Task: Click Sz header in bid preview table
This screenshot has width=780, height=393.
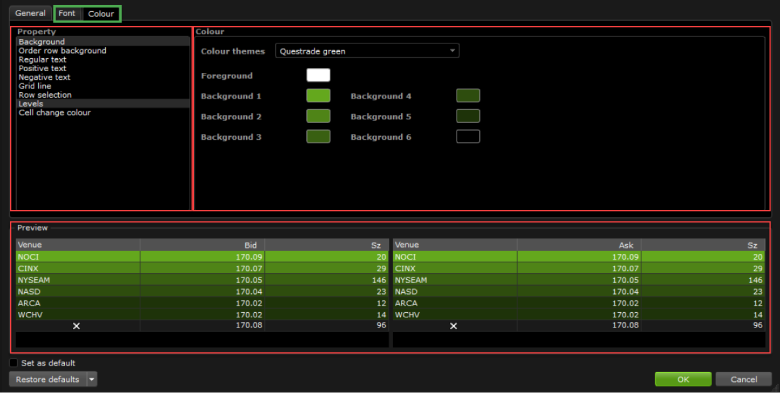Action: pos(326,245)
